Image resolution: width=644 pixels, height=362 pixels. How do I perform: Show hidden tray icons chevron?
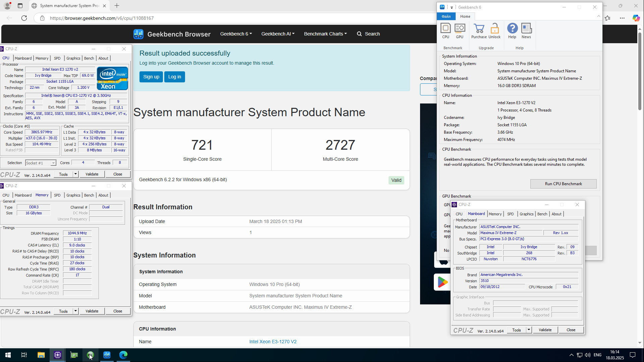coord(571,355)
